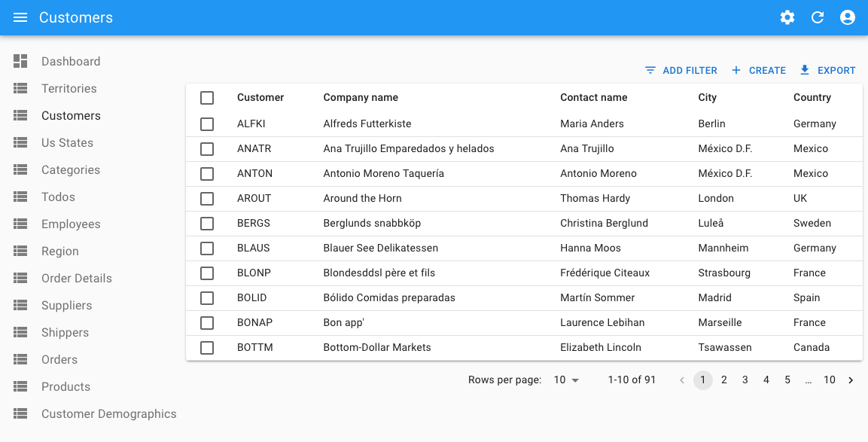The width and height of the screenshot is (868, 442).
Task: Check the ALFKI row checkbox
Action: pos(207,124)
